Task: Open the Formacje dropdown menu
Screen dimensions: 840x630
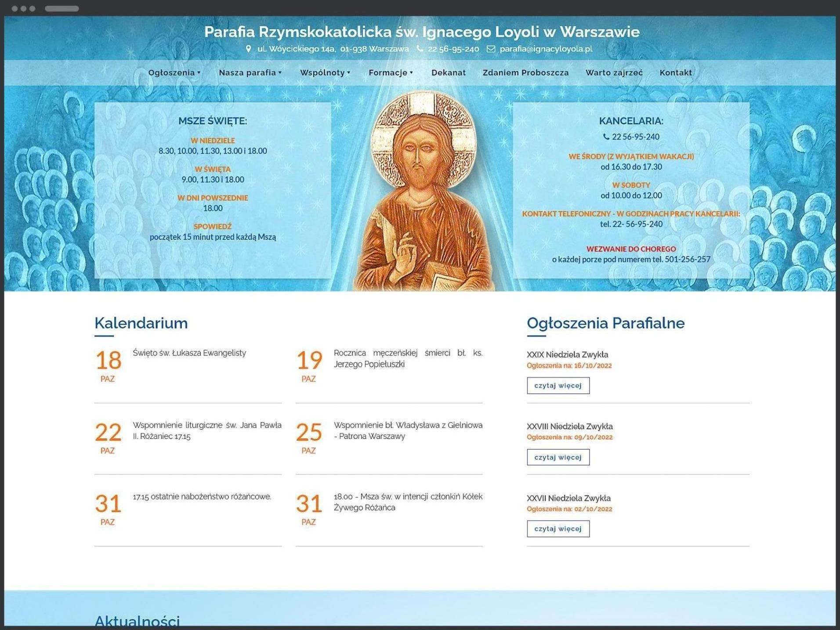Action: pyautogui.click(x=391, y=72)
